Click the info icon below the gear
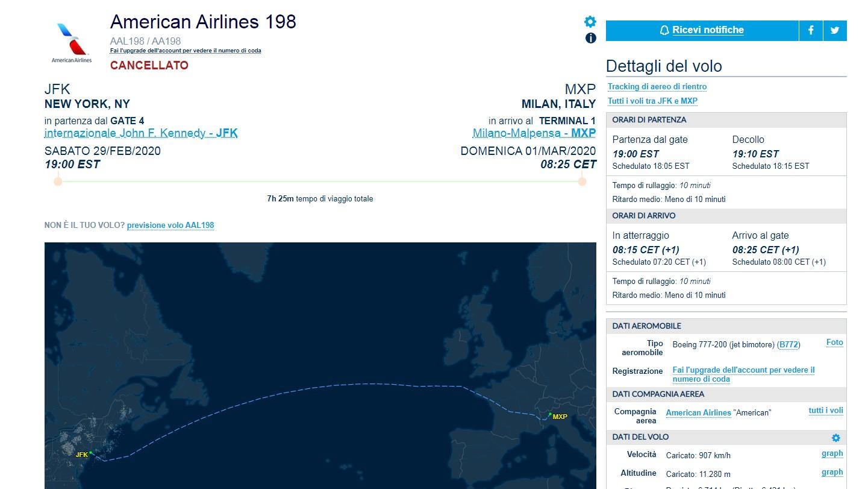Screen dimensions: 868x489 coord(591,38)
